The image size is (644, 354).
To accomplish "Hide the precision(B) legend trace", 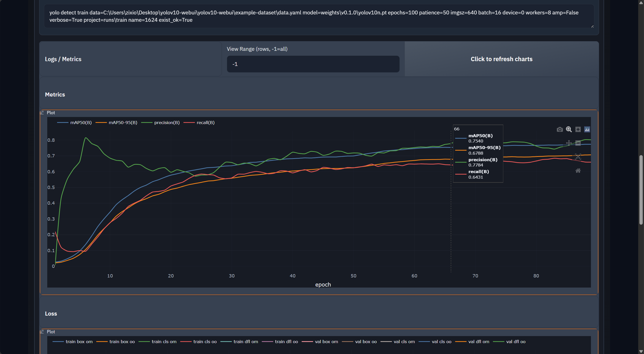I will point(166,123).
